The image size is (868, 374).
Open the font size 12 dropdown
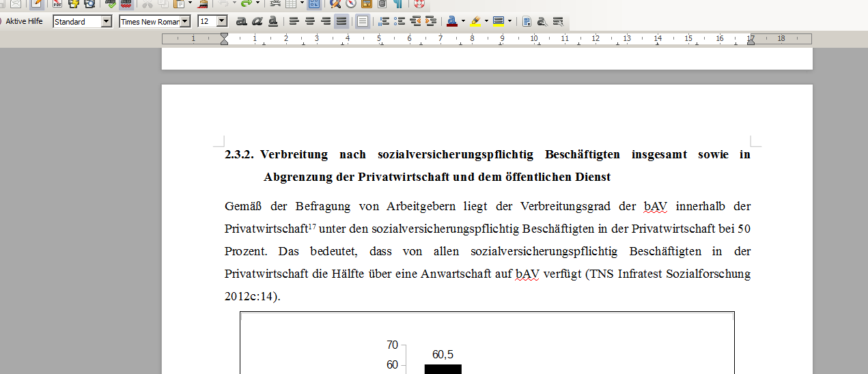click(221, 21)
